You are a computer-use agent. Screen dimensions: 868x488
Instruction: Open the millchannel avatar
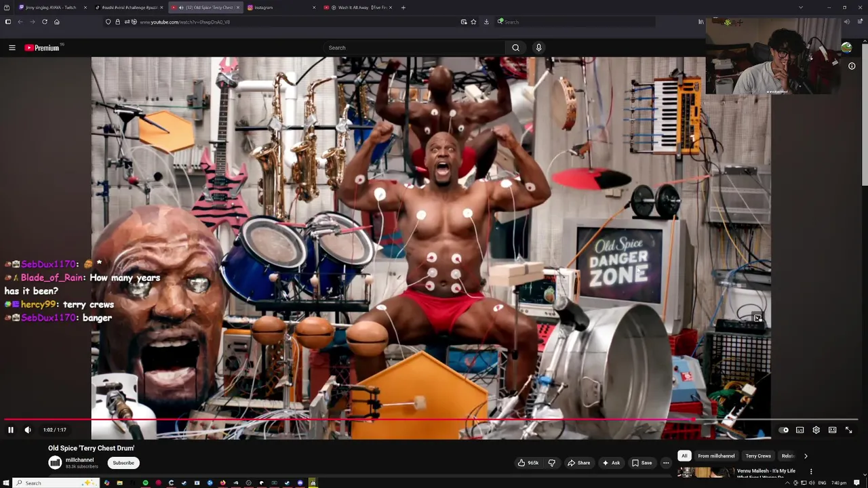coord(55,463)
